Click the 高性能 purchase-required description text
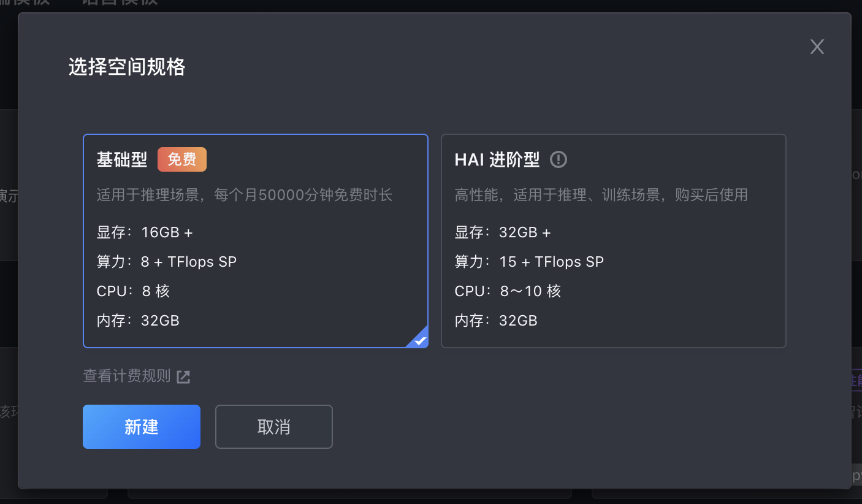The width and height of the screenshot is (862, 504). (601, 196)
